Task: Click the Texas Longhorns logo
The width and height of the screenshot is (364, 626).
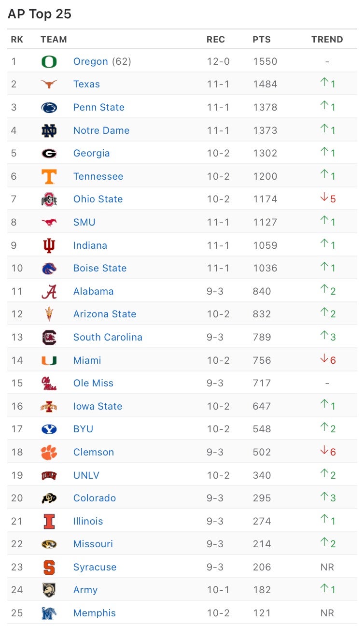Action: 49,84
